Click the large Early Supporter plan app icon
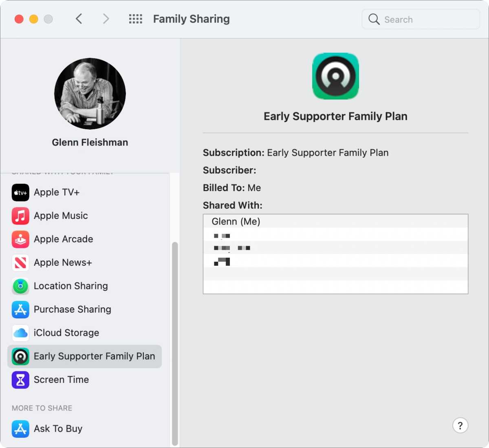 pyautogui.click(x=335, y=76)
